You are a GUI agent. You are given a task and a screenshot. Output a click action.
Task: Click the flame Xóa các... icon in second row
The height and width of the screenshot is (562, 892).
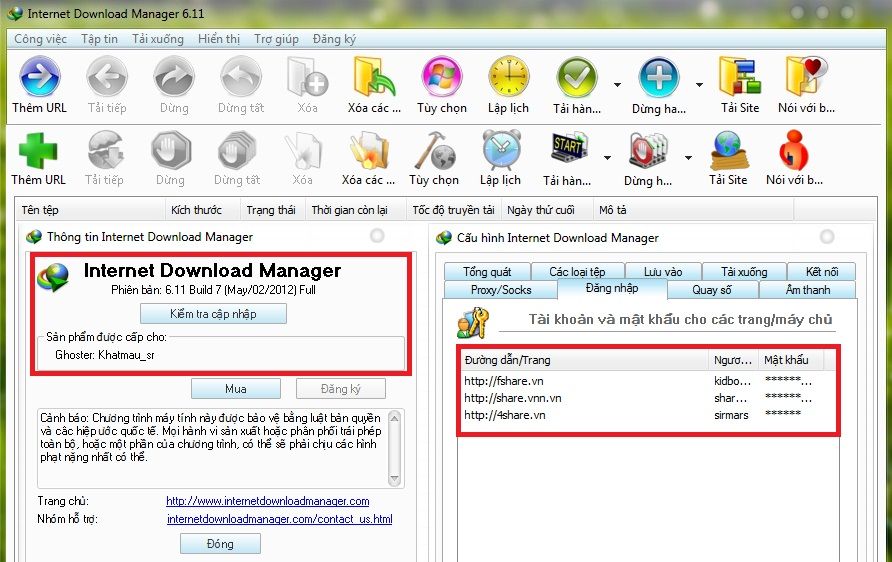pos(369,151)
